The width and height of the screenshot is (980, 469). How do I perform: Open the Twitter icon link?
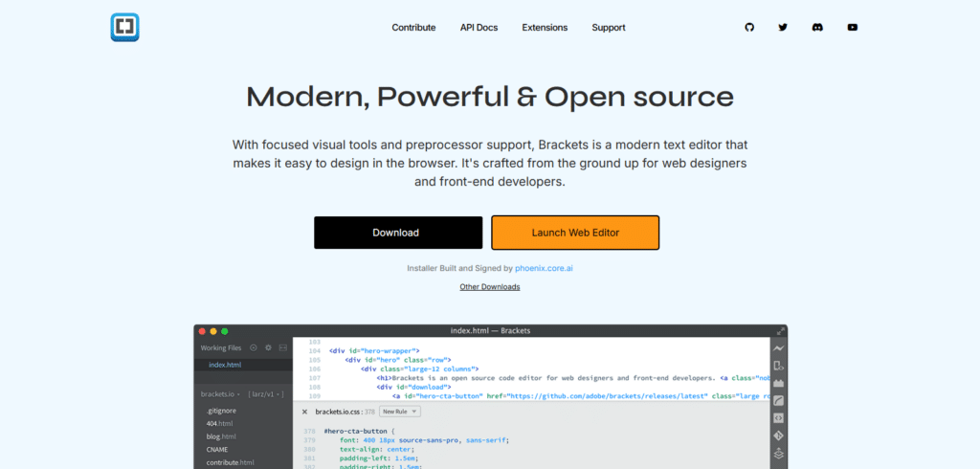(x=783, y=28)
